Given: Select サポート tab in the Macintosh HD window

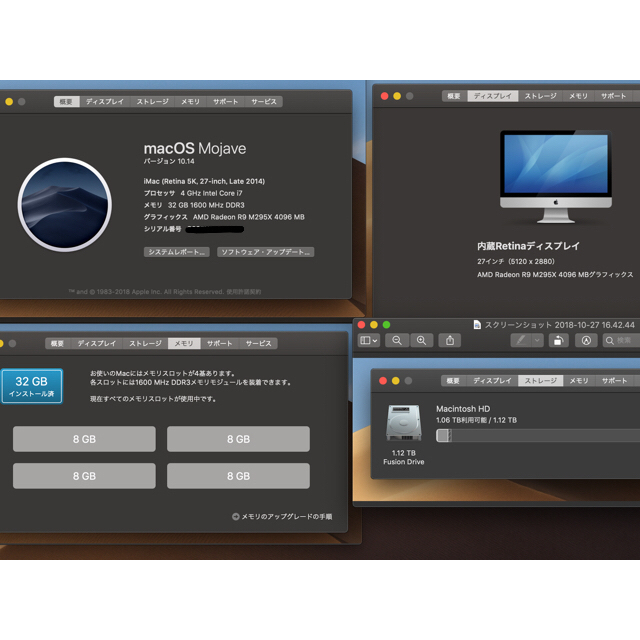Looking at the screenshot, I should coord(614,381).
